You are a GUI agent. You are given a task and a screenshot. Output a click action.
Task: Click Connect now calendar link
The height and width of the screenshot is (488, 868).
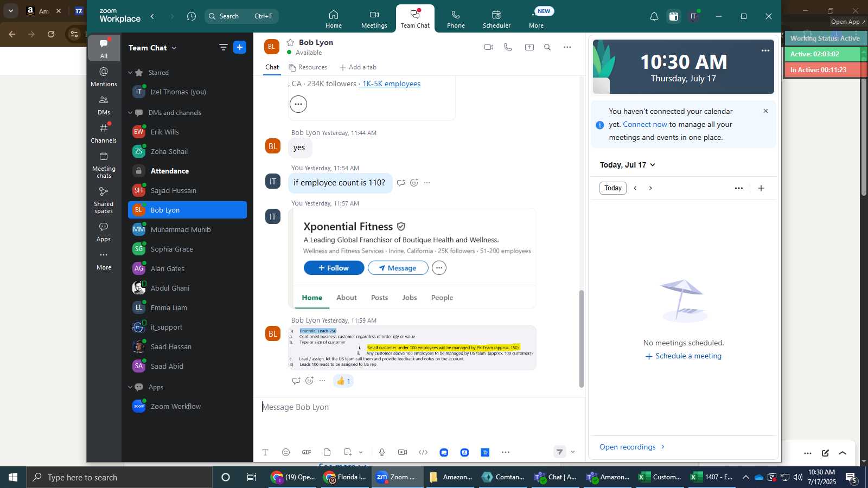pos(645,124)
